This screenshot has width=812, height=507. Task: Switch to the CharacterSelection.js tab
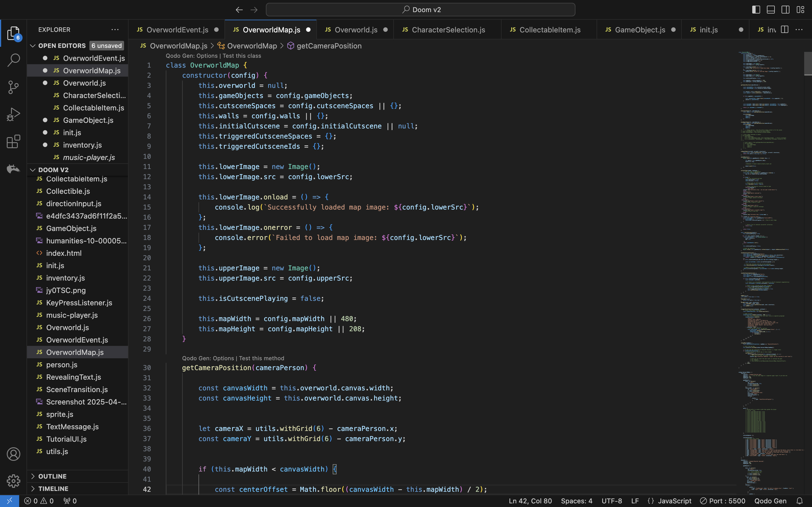point(448,30)
